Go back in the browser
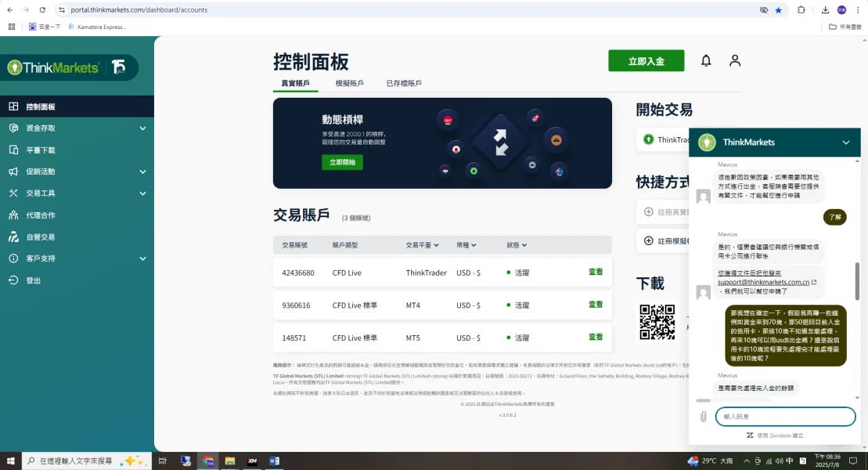The image size is (868, 470). pos(10,10)
